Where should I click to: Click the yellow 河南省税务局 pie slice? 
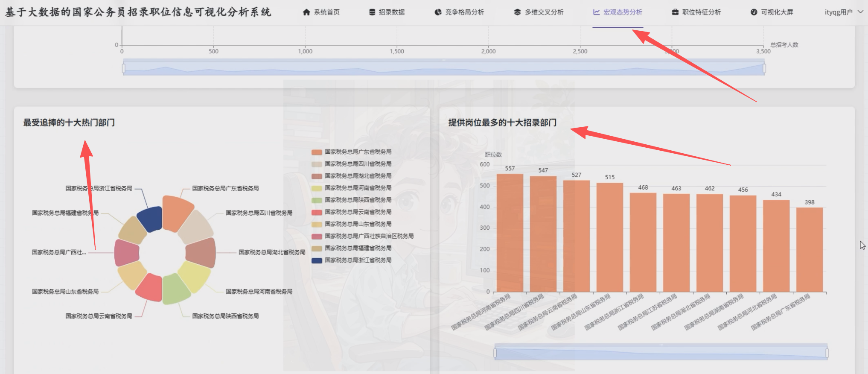tap(195, 276)
